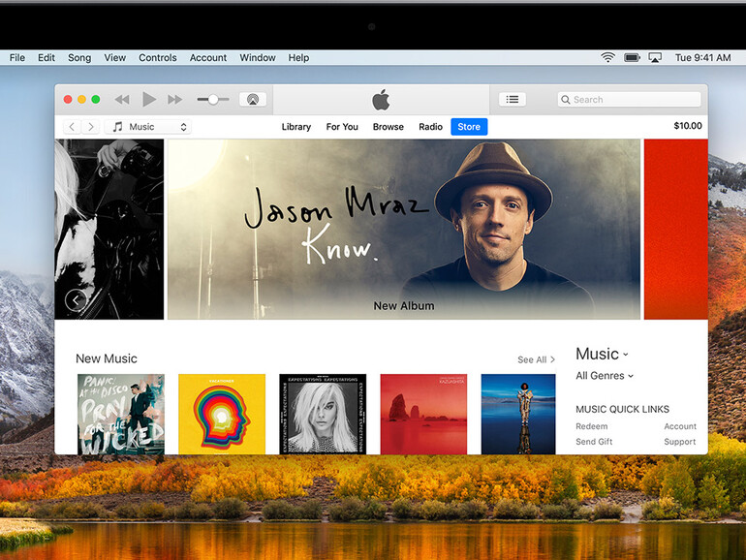Open the yellow Vacationer album cover
Screen dimensions: 746x560
(222, 414)
